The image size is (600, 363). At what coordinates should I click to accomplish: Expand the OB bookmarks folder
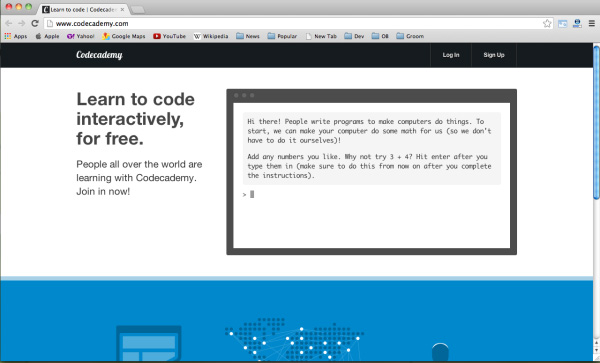(380, 36)
